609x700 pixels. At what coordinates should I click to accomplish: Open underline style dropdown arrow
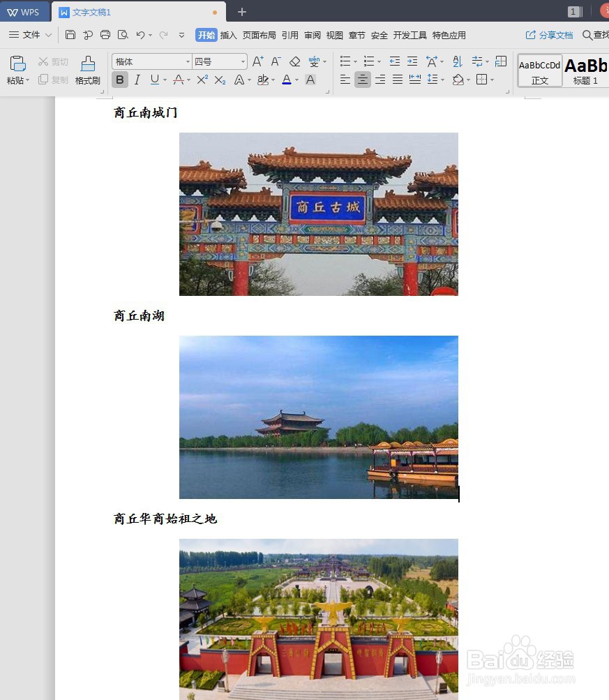[165, 80]
